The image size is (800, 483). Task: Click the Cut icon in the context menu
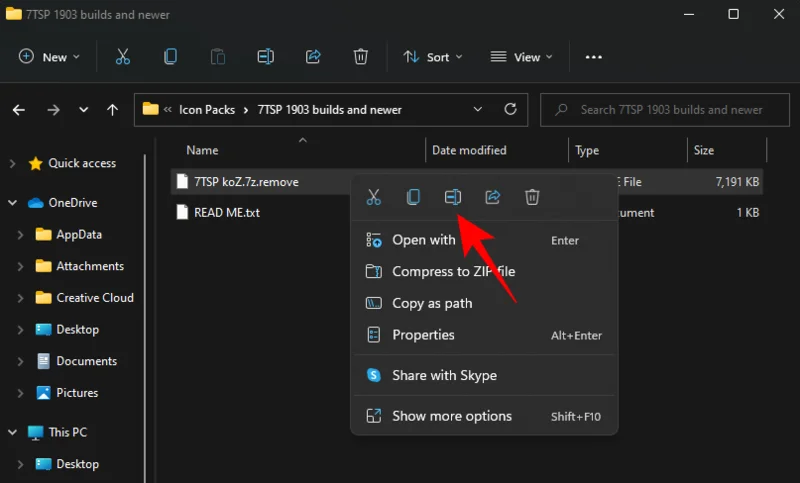(x=373, y=197)
